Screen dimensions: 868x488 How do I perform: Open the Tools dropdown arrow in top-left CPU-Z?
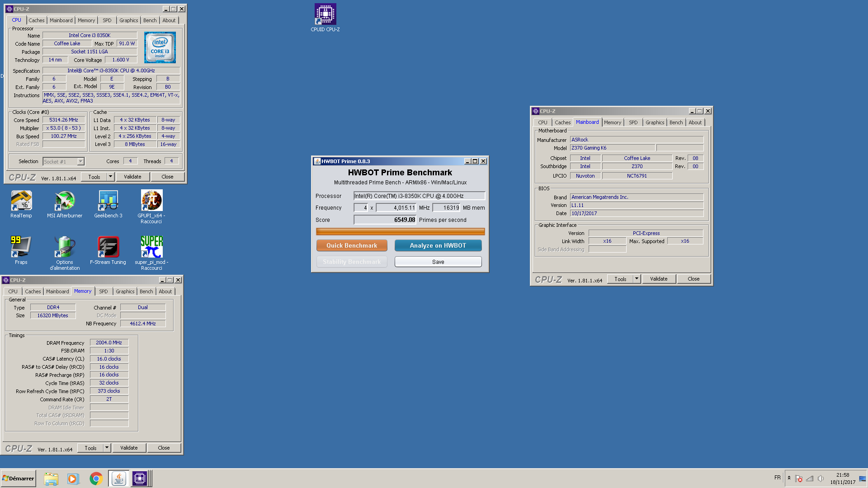[x=111, y=177]
